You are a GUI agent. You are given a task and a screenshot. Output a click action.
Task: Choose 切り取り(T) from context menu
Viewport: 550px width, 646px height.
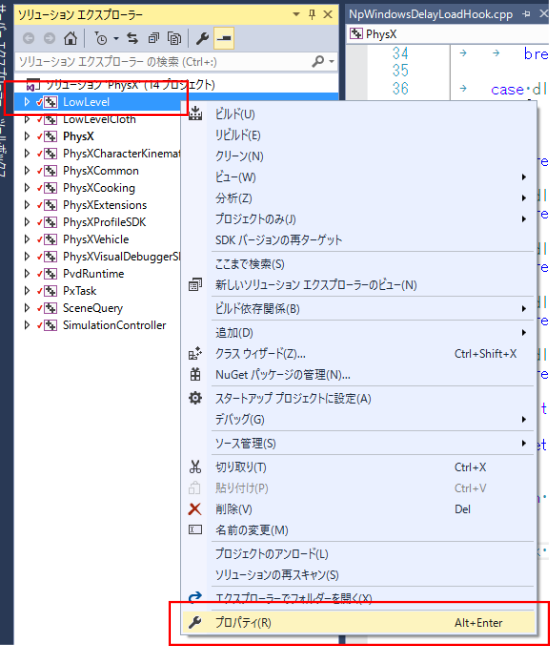(x=359, y=467)
